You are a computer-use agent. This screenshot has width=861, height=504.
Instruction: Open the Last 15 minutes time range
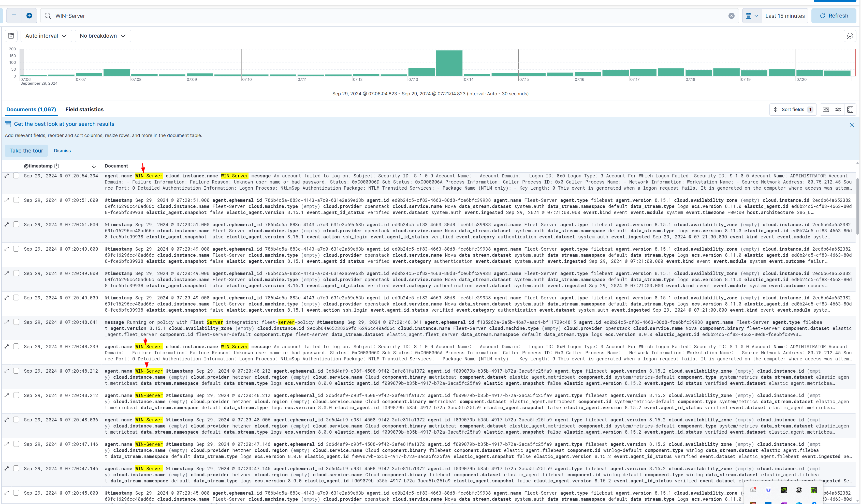click(785, 16)
